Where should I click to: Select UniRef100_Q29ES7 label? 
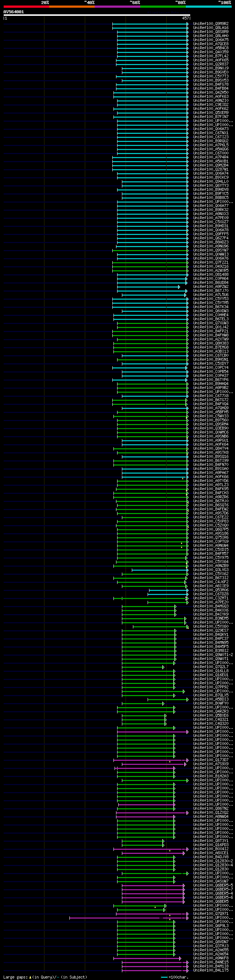tap(211, 631)
